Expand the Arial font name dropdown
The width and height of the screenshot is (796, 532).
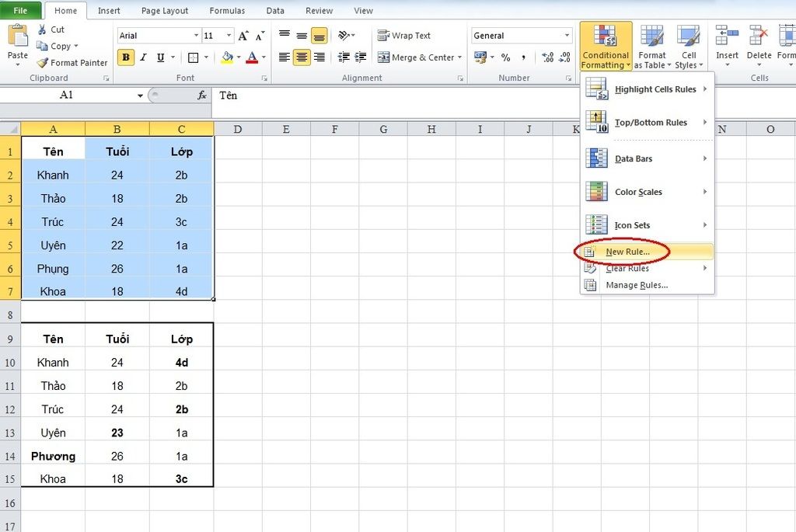[x=196, y=36]
